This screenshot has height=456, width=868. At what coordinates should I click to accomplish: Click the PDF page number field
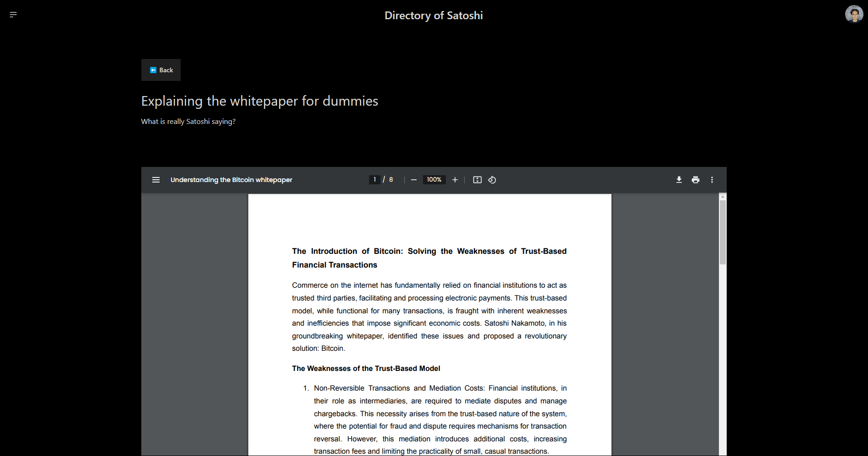click(375, 180)
